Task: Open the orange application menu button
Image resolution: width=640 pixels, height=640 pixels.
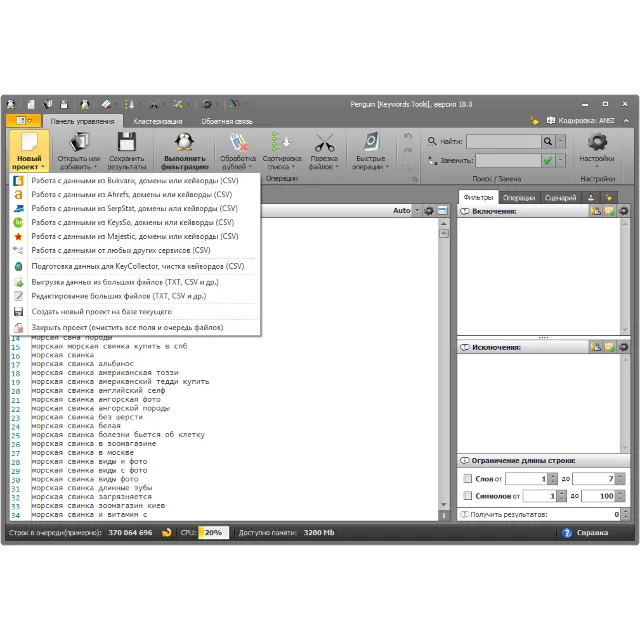Action: pyautogui.click(x=23, y=121)
